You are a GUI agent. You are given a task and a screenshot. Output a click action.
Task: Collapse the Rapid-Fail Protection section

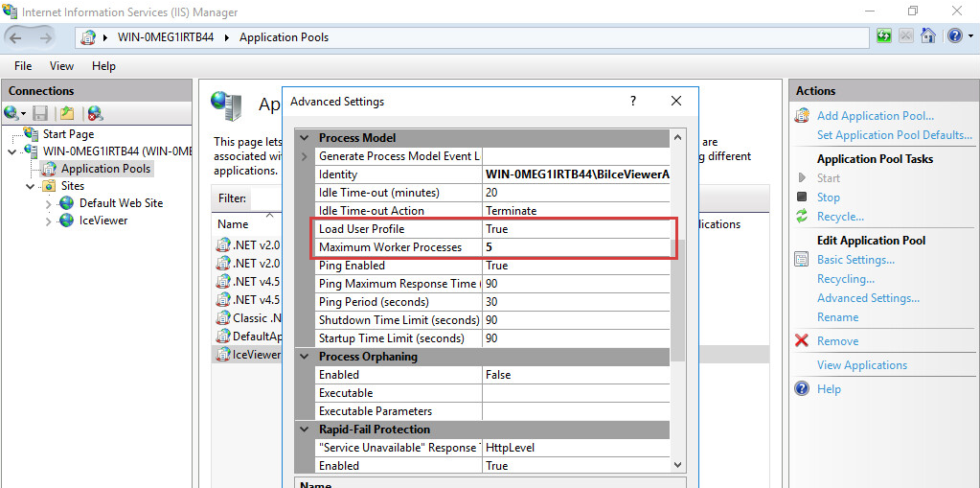pyautogui.click(x=305, y=430)
